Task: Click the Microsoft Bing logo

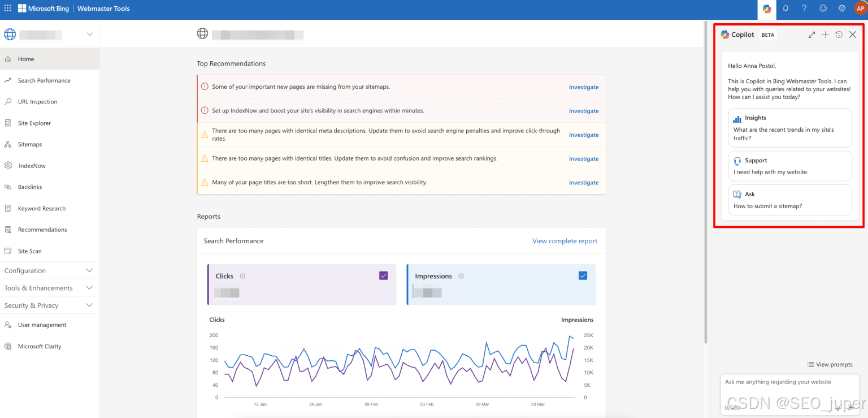Action: [x=44, y=8]
